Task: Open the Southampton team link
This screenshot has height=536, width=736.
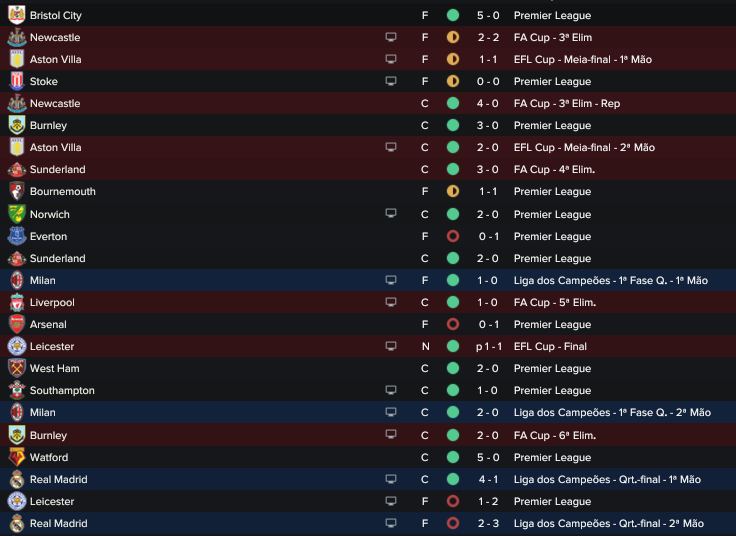Action: click(62, 391)
